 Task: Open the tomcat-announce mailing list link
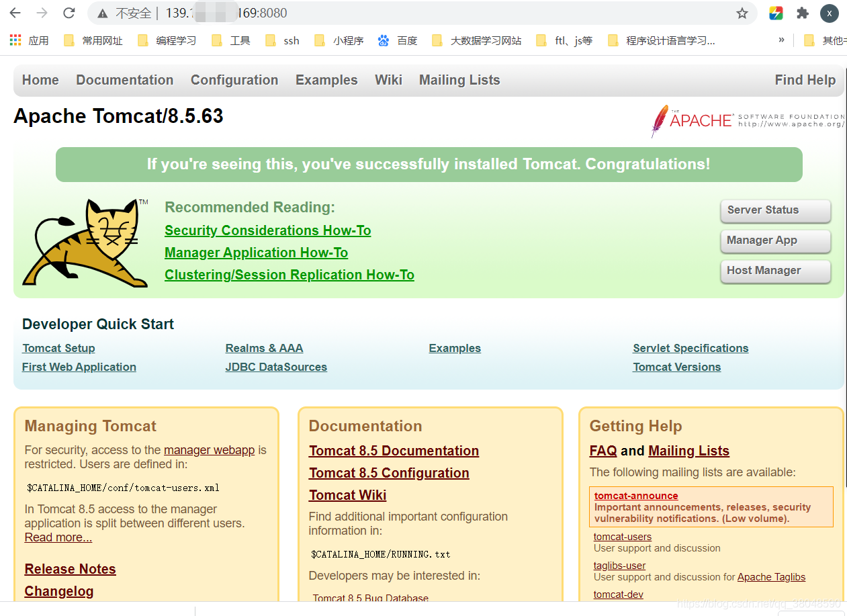pos(636,496)
